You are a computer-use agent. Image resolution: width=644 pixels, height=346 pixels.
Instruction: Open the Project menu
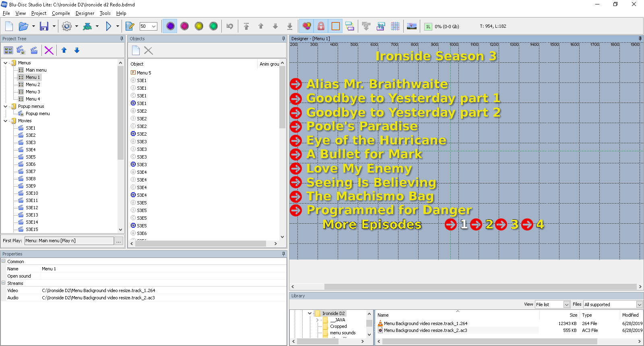pos(39,13)
